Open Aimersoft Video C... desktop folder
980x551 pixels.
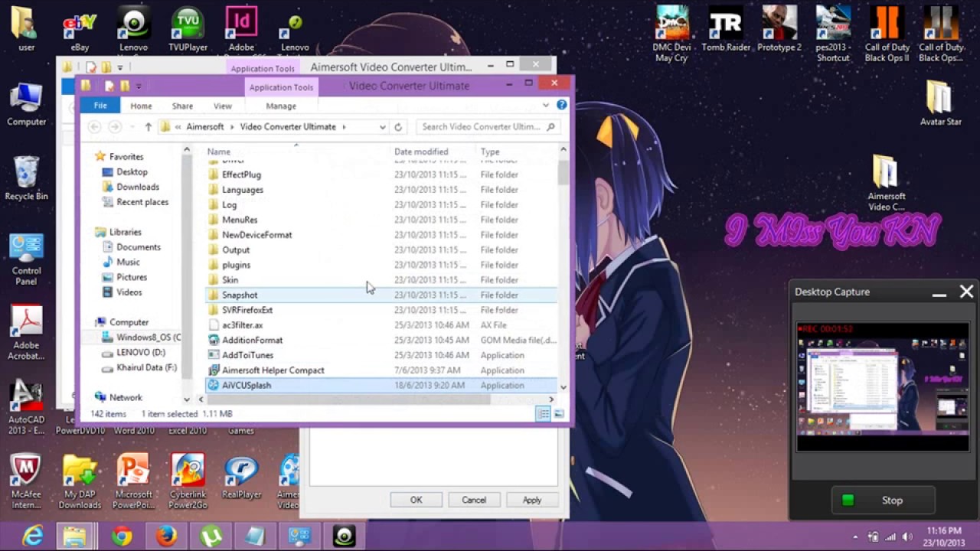coord(887,183)
